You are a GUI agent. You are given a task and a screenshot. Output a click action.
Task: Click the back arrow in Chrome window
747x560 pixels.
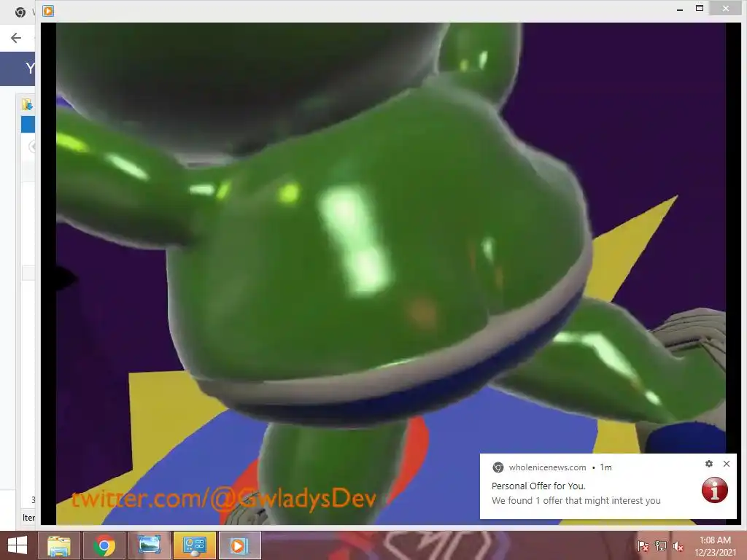tap(16, 38)
